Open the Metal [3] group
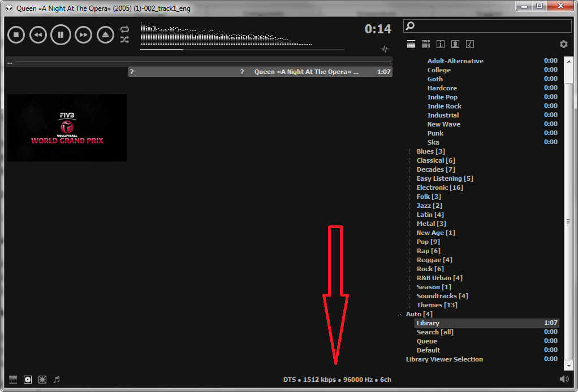The width and height of the screenshot is (578, 392). [431, 224]
